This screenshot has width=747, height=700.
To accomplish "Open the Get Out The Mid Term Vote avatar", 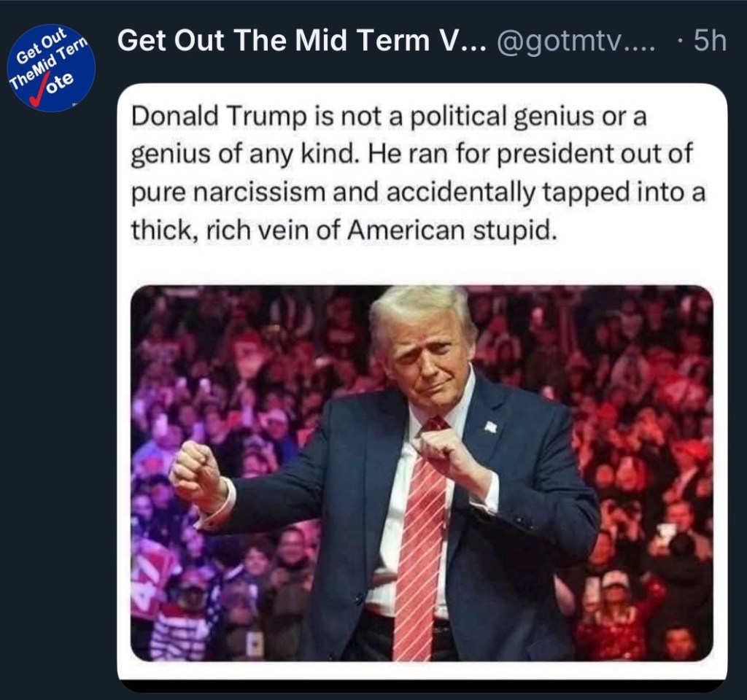I will (53, 68).
